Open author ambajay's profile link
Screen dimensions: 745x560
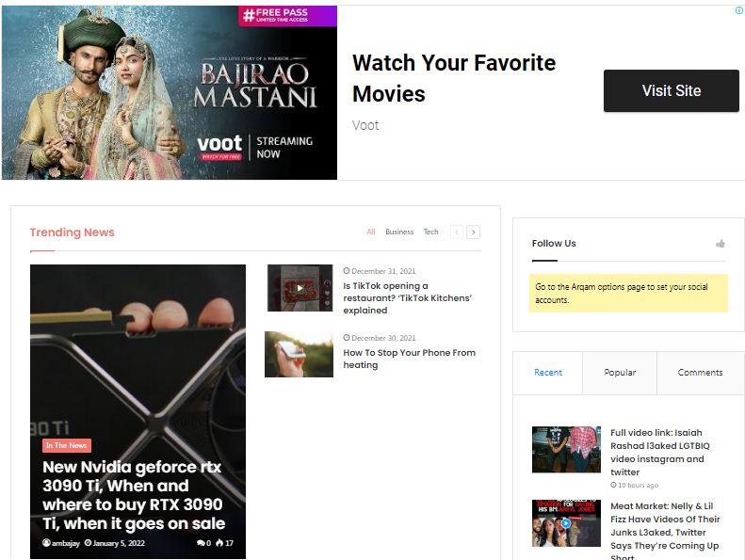61,543
